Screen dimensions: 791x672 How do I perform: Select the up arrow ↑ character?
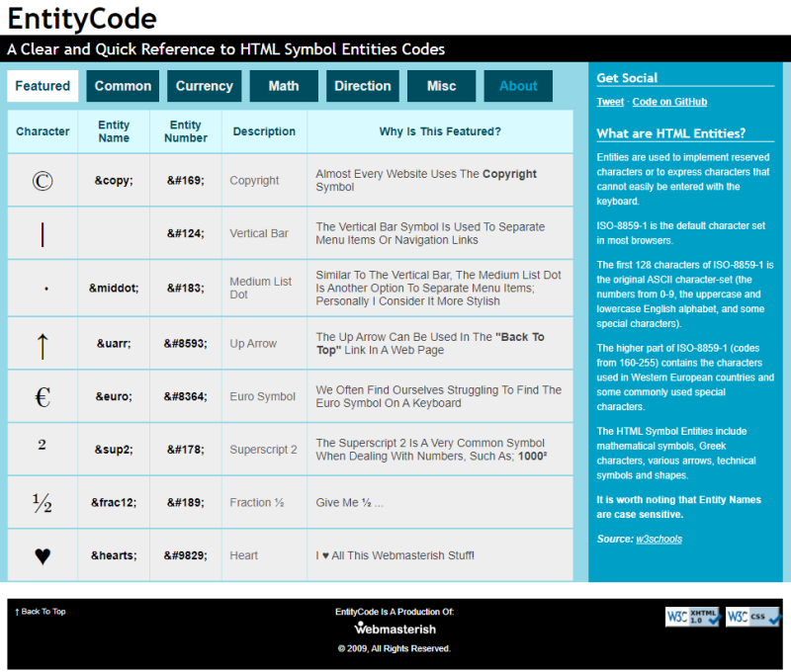(41, 342)
